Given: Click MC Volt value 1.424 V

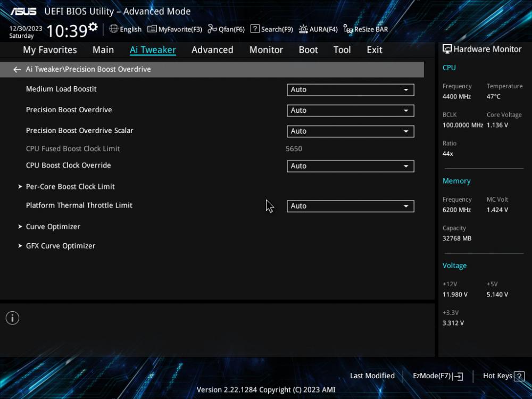Looking at the screenshot, I should (x=497, y=210).
